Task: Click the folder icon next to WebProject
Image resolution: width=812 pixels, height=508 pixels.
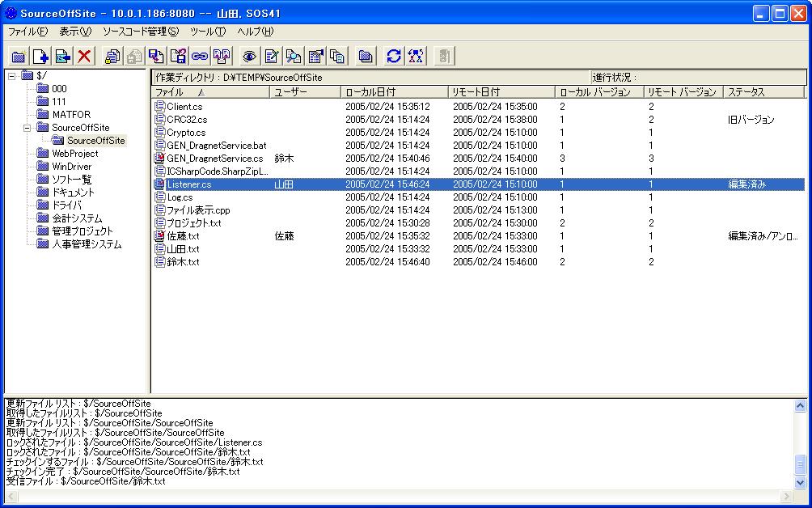Action: point(43,153)
